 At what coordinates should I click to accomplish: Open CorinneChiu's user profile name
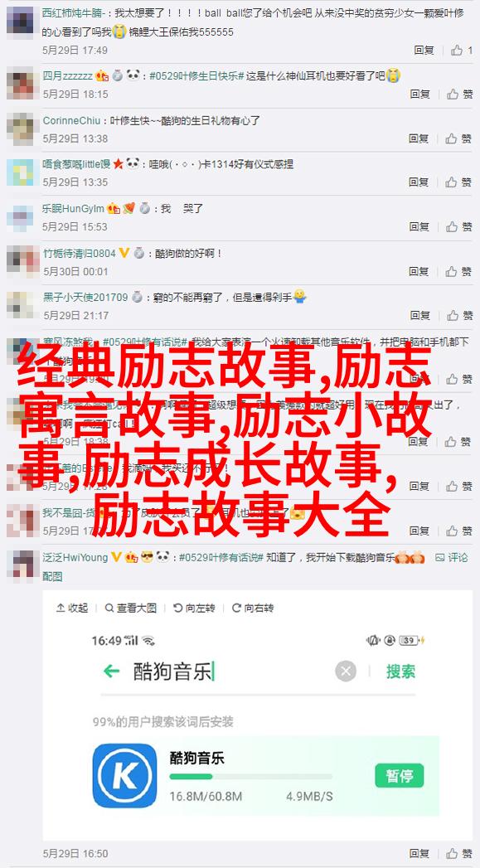pyautogui.click(x=72, y=120)
